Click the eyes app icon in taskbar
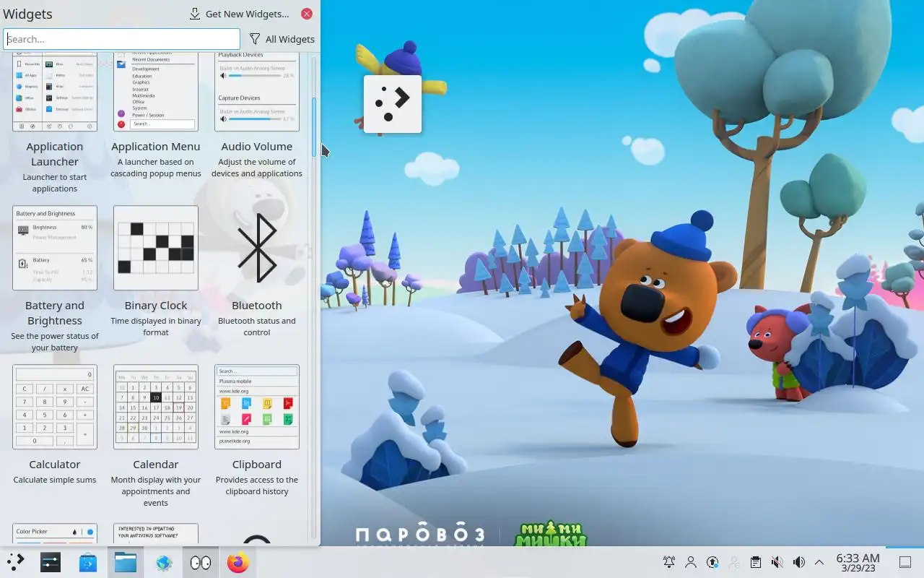Image resolution: width=924 pixels, height=578 pixels. coord(201,562)
